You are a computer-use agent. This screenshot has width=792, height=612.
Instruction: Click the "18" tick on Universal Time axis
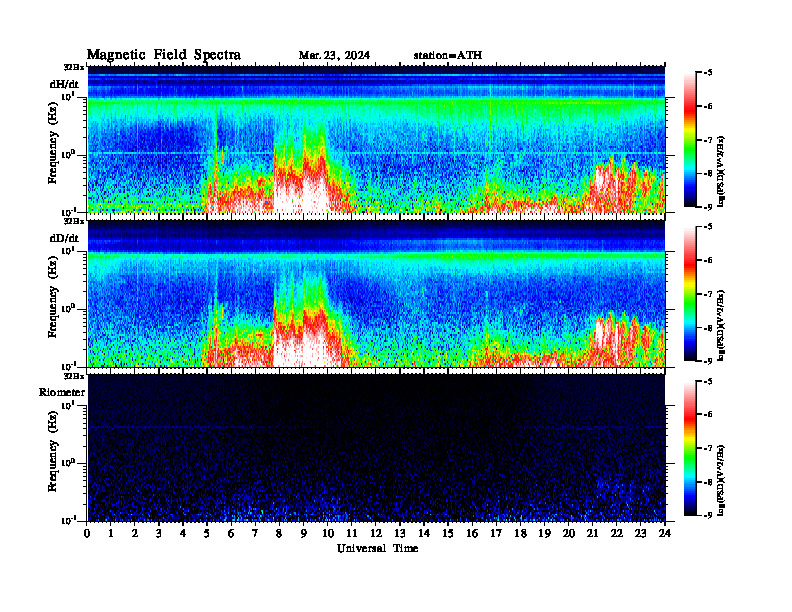(520, 533)
